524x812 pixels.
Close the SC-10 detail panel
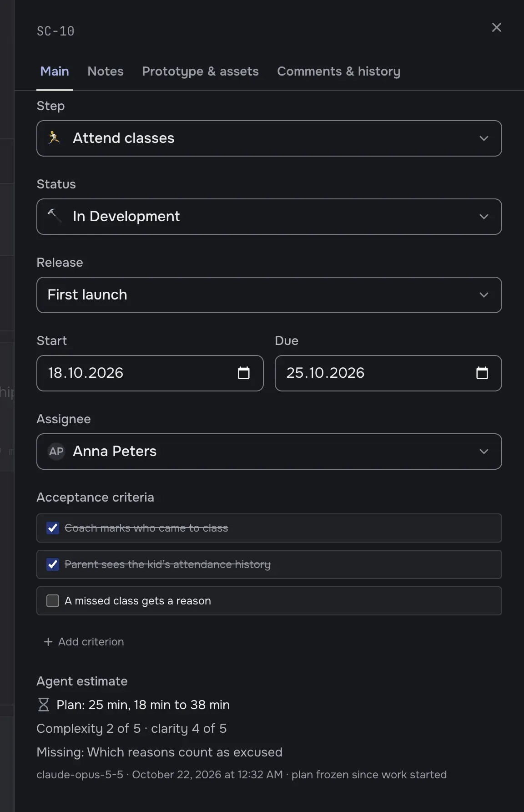[x=496, y=27]
